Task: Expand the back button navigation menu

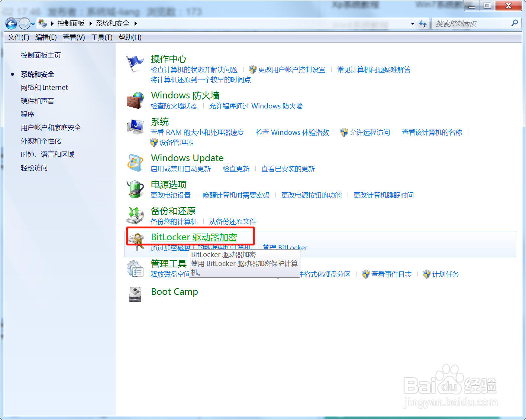Action: 33,23
